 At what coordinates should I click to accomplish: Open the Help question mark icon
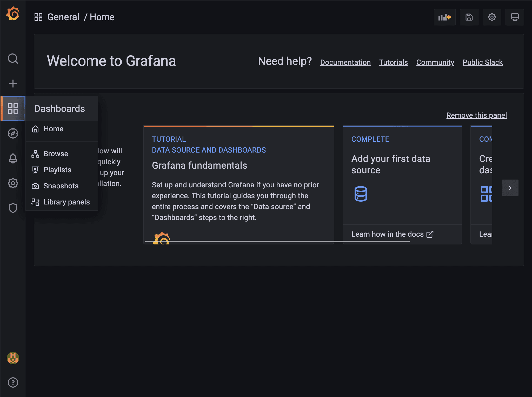coord(13,382)
